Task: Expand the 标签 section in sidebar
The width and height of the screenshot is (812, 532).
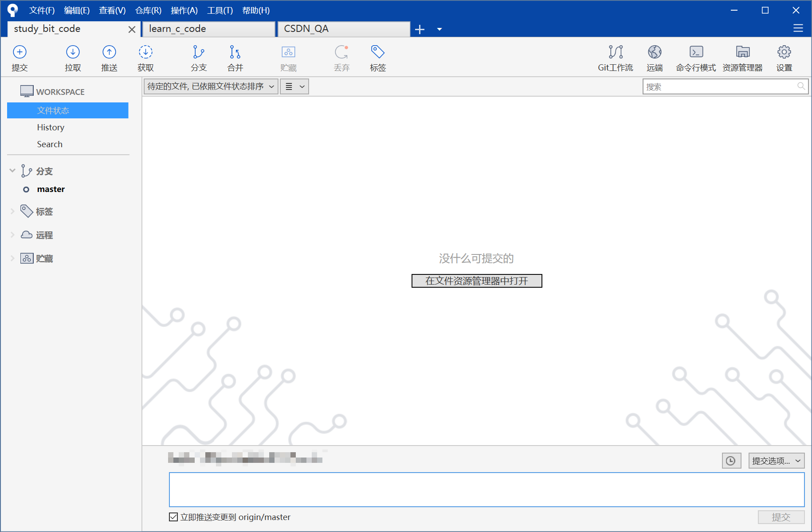Action: pos(12,211)
